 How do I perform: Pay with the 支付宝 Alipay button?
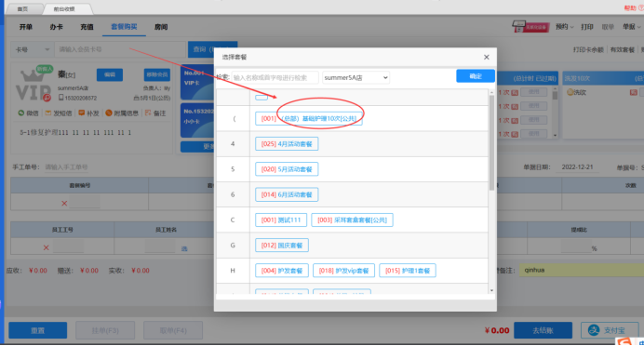point(610,330)
